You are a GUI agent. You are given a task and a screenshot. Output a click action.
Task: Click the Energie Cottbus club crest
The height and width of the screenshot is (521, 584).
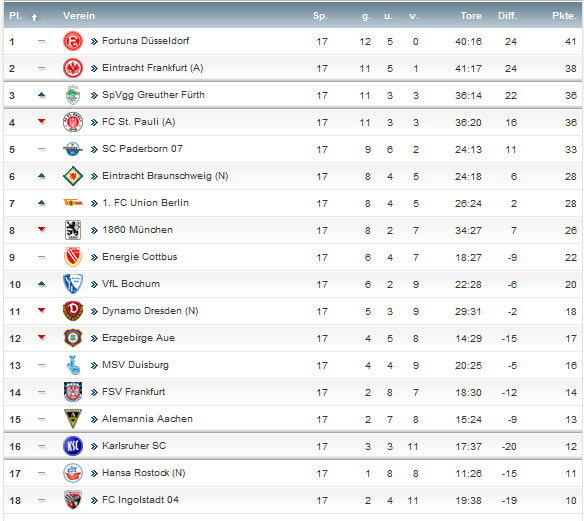pyautogui.click(x=73, y=257)
